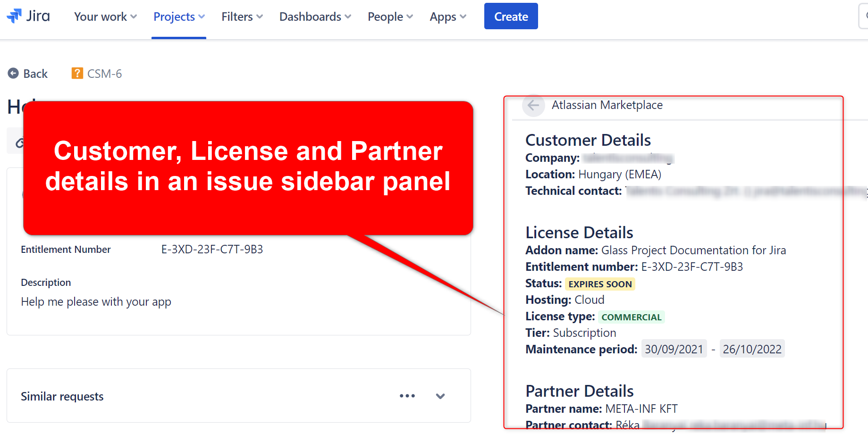Click partner name META-INF KFT
The height and width of the screenshot is (434, 868).
[x=641, y=409]
